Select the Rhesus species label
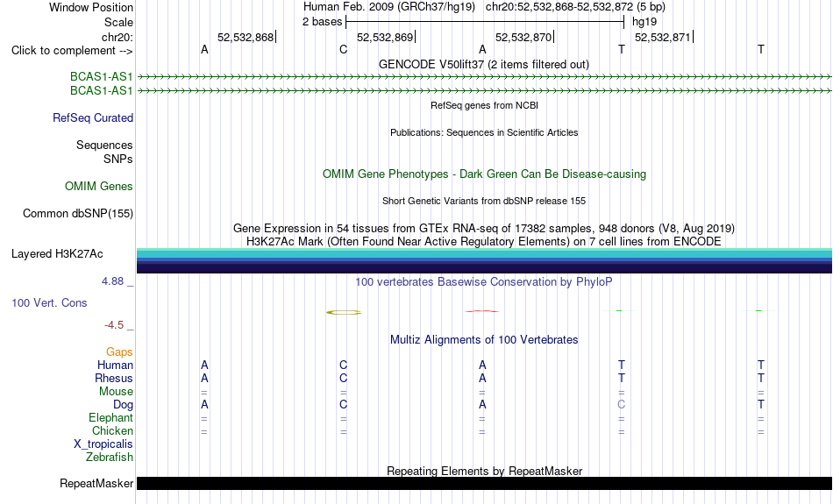 tap(114, 378)
